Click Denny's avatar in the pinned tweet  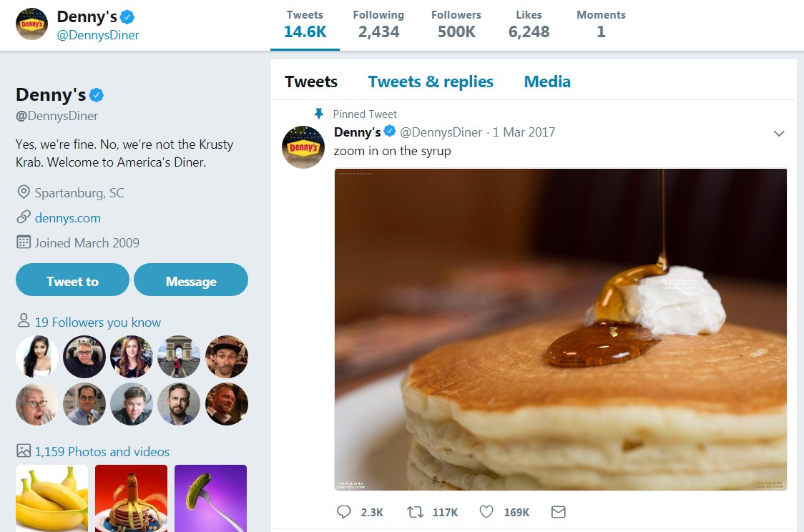303,147
